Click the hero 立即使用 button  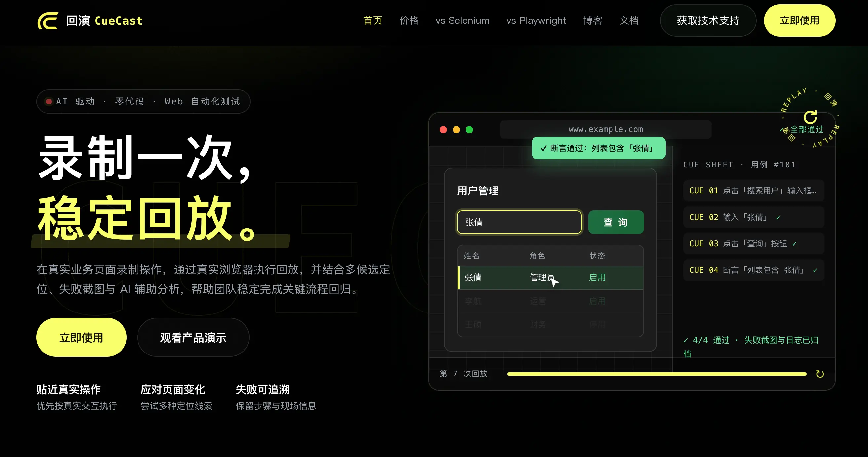click(x=81, y=337)
